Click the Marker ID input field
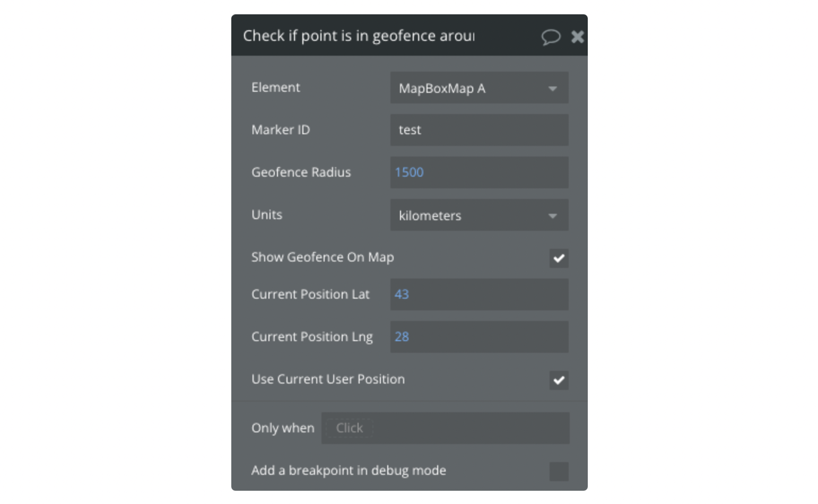This screenshot has height=504, width=818. (478, 130)
